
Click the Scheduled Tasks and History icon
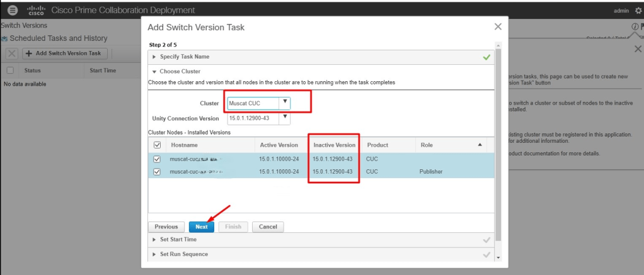pos(4,38)
